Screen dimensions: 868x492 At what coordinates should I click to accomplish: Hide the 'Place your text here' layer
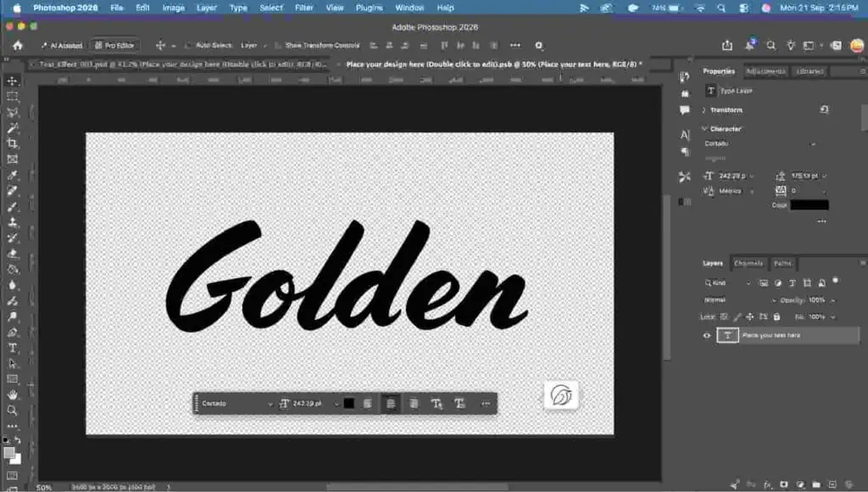(706, 335)
